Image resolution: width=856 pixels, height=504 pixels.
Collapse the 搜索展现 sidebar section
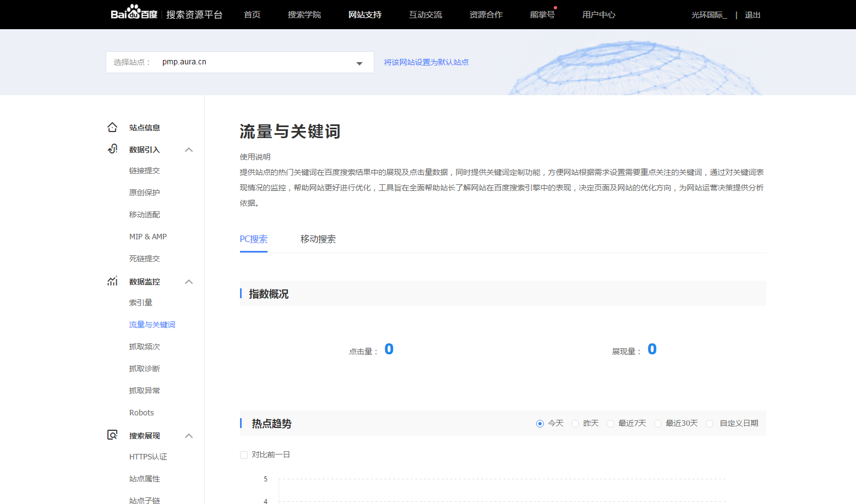click(189, 436)
